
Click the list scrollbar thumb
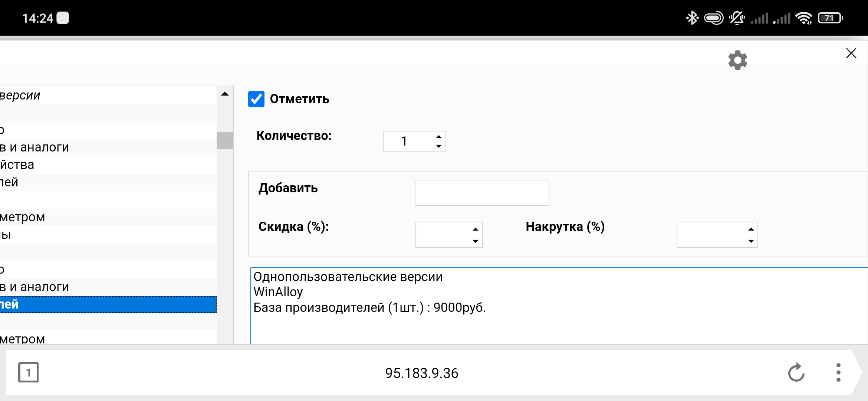pos(224,140)
